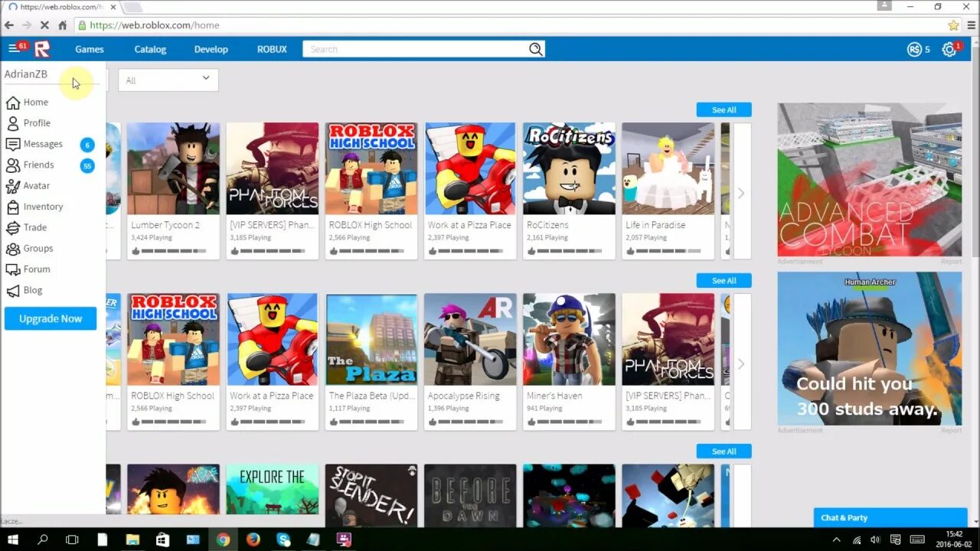980x551 pixels.
Task: Click See All for second games row
Action: (x=724, y=280)
